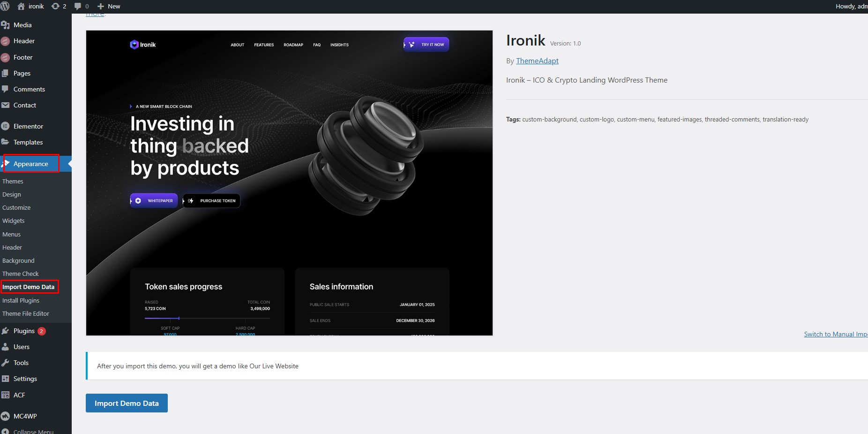Viewport: 868px width, 434px height.
Task: Go to Install Plugins submenu item
Action: [21, 300]
